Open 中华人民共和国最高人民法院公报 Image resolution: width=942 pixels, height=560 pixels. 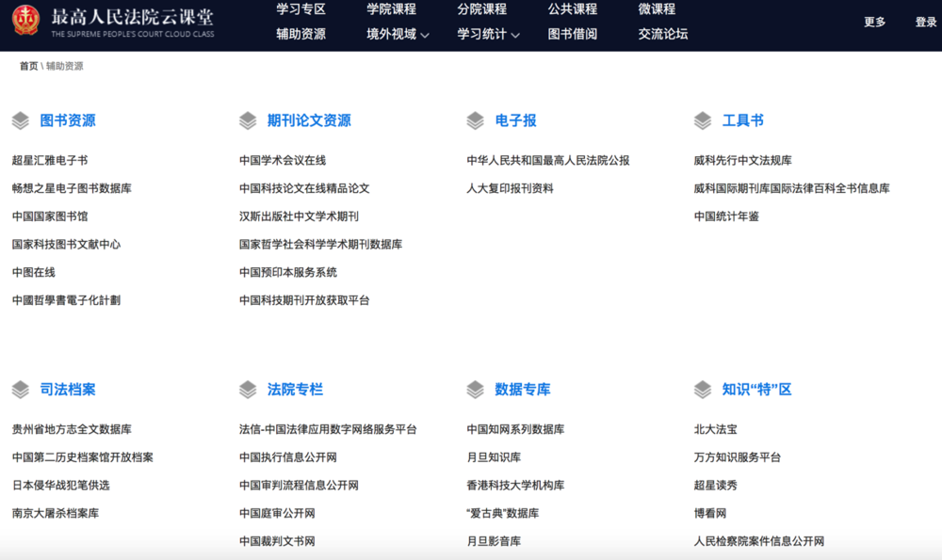pyautogui.click(x=548, y=160)
